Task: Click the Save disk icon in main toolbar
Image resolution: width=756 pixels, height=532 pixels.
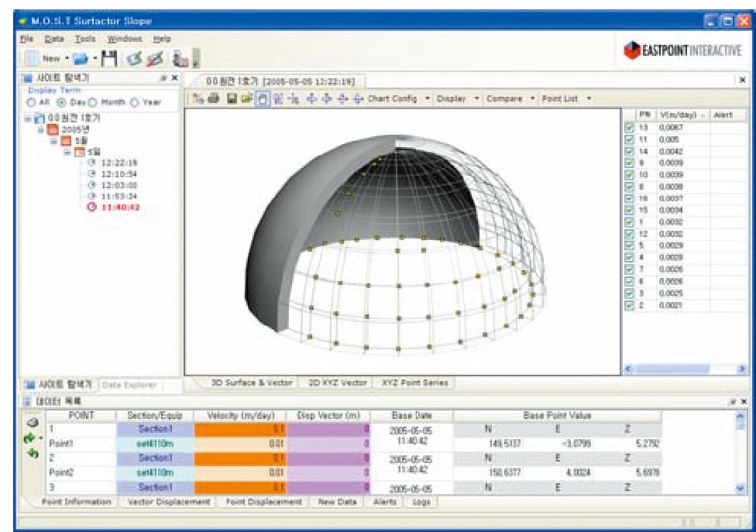Action: [108, 58]
